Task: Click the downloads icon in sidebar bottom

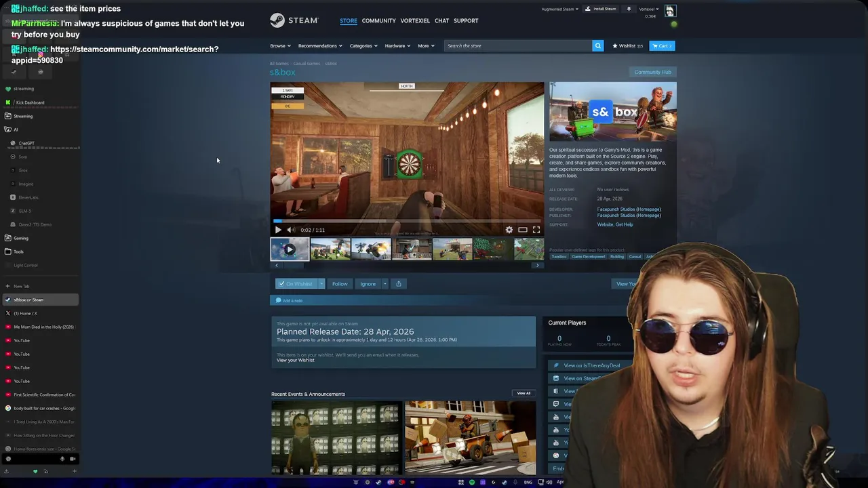Action: tap(7, 471)
